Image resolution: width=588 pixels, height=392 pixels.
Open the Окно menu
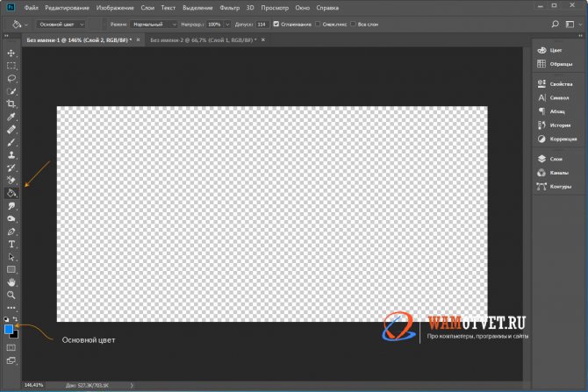302,8
